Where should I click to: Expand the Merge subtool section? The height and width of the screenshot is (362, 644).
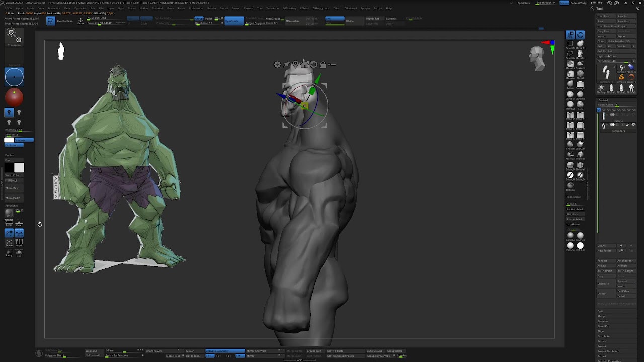coord(616,316)
